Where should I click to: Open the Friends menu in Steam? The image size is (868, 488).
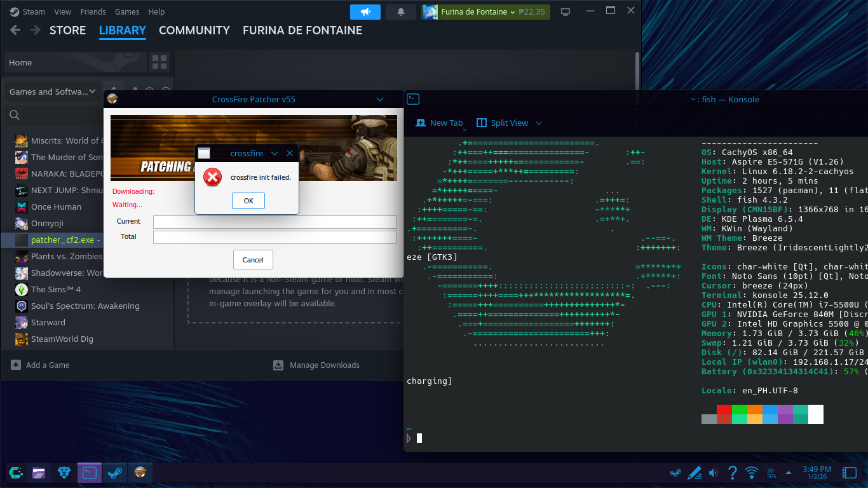click(x=93, y=11)
